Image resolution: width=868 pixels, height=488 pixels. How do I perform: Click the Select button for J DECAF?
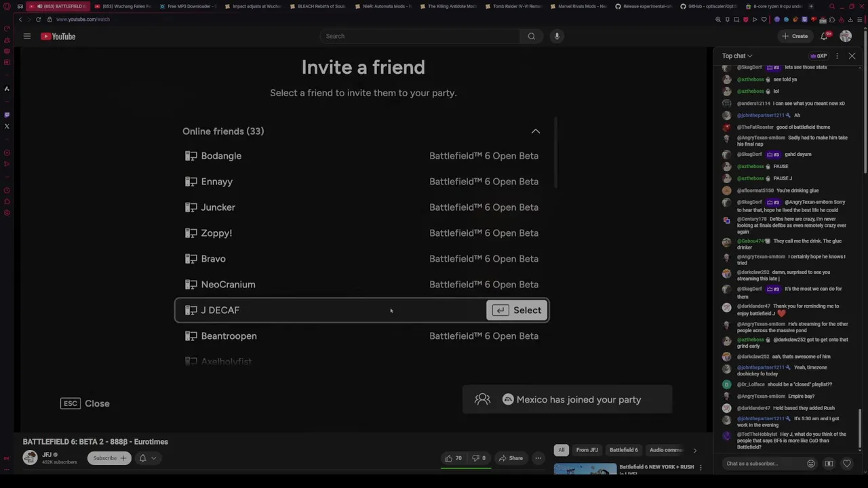pyautogui.click(x=517, y=310)
